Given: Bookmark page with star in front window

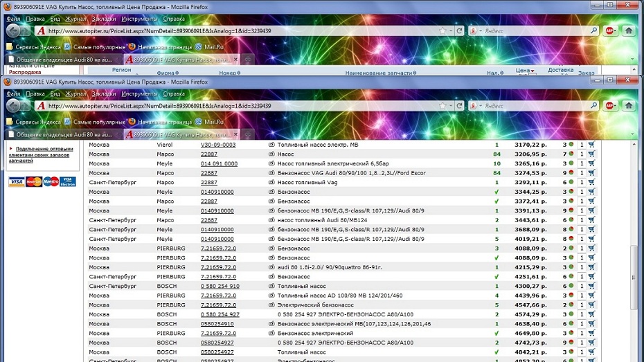Looking at the screenshot, I should (x=442, y=106).
